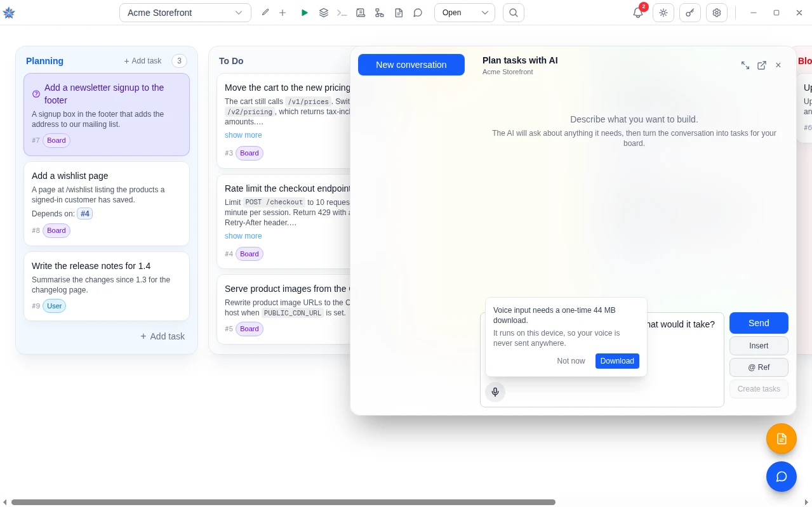Click the search magnifier button
This screenshot has height=507, width=812.
tap(514, 13)
